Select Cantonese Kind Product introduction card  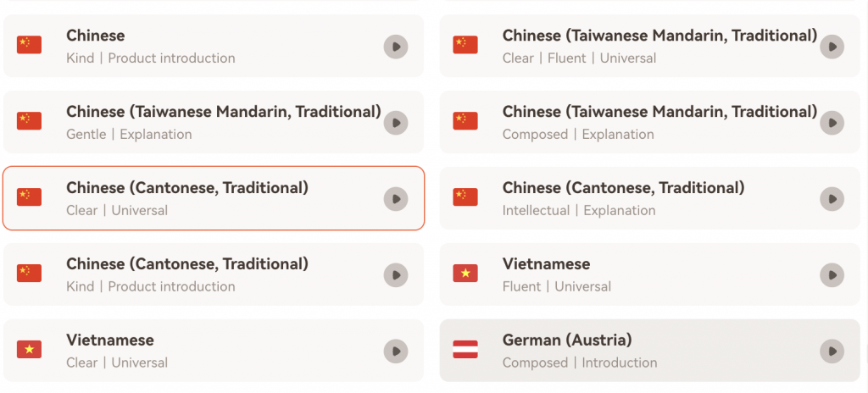tap(214, 274)
